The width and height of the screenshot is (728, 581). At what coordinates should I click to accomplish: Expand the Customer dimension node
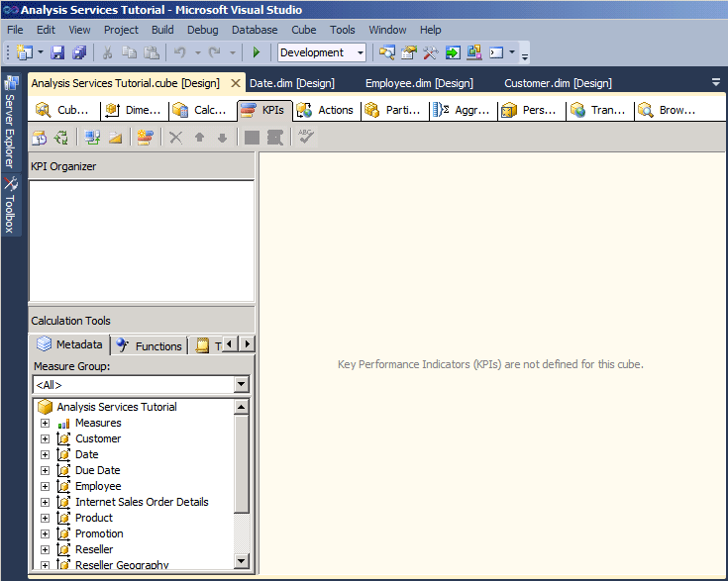pos(45,438)
